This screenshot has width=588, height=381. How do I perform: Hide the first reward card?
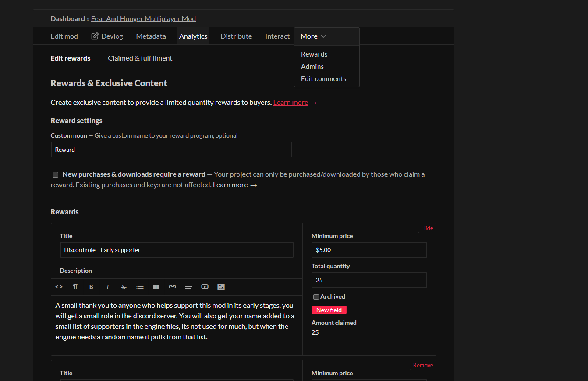427,228
